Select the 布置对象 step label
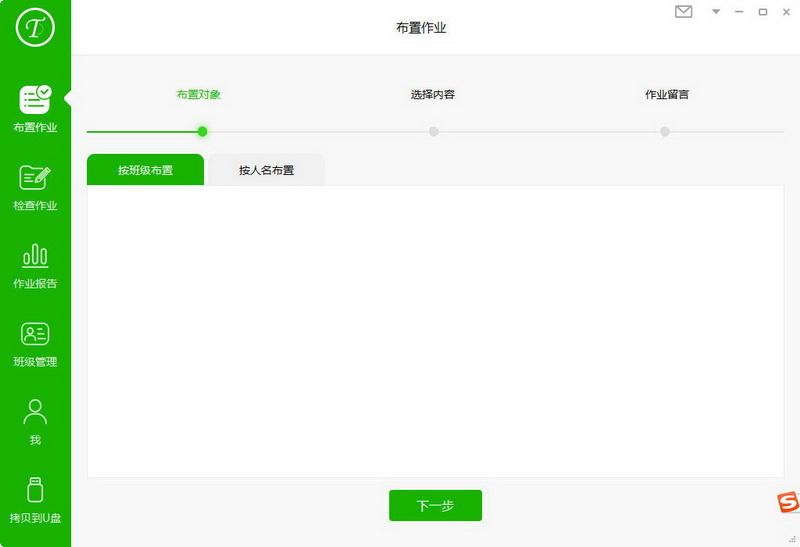The height and width of the screenshot is (547, 800). [x=198, y=94]
